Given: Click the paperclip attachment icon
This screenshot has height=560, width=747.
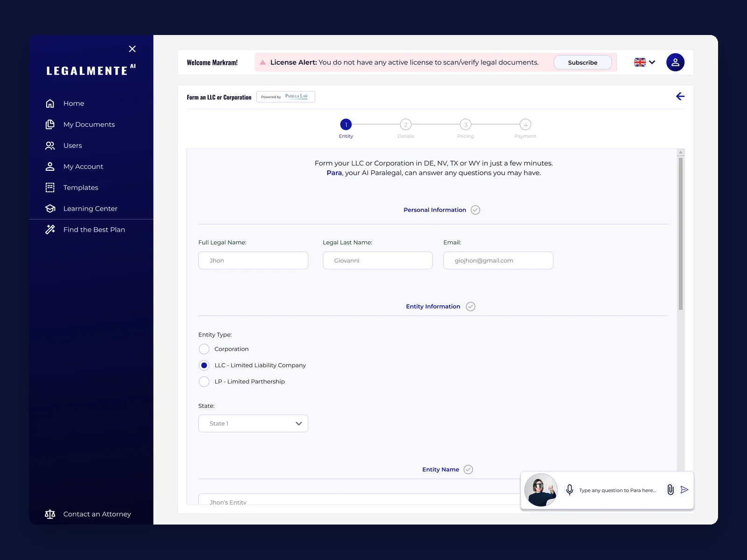Looking at the screenshot, I should pos(670,490).
